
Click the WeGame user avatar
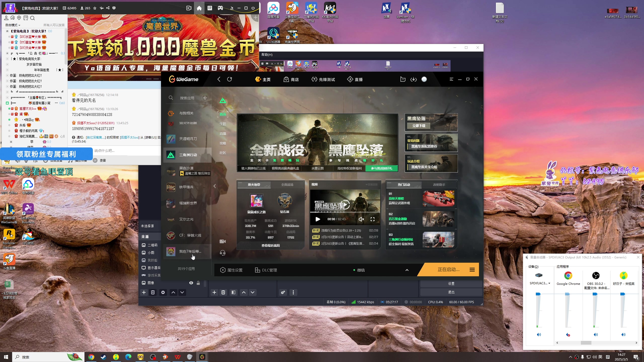(424, 79)
